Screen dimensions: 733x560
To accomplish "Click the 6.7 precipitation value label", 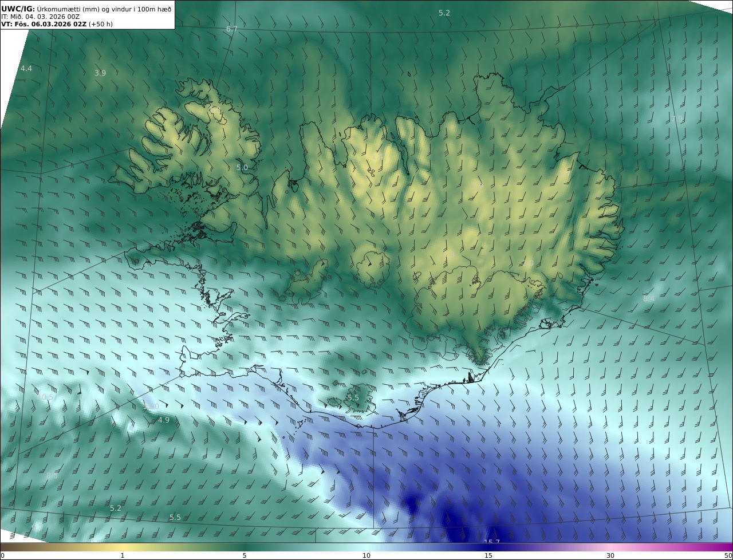I will tap(231, 29).
